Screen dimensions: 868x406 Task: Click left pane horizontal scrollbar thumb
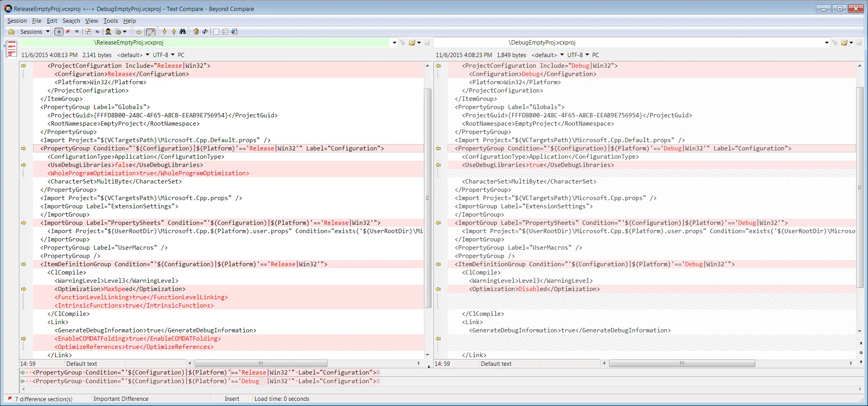click(261, 363)
